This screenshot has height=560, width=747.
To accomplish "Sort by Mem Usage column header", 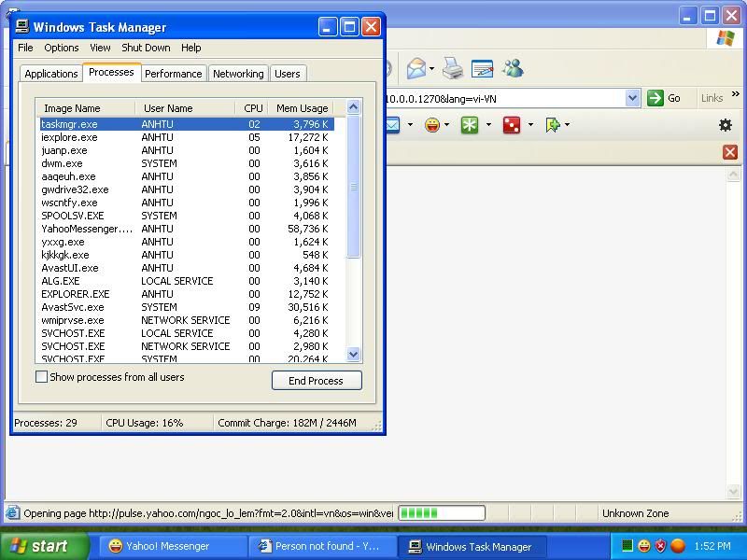I will point(301,108).
